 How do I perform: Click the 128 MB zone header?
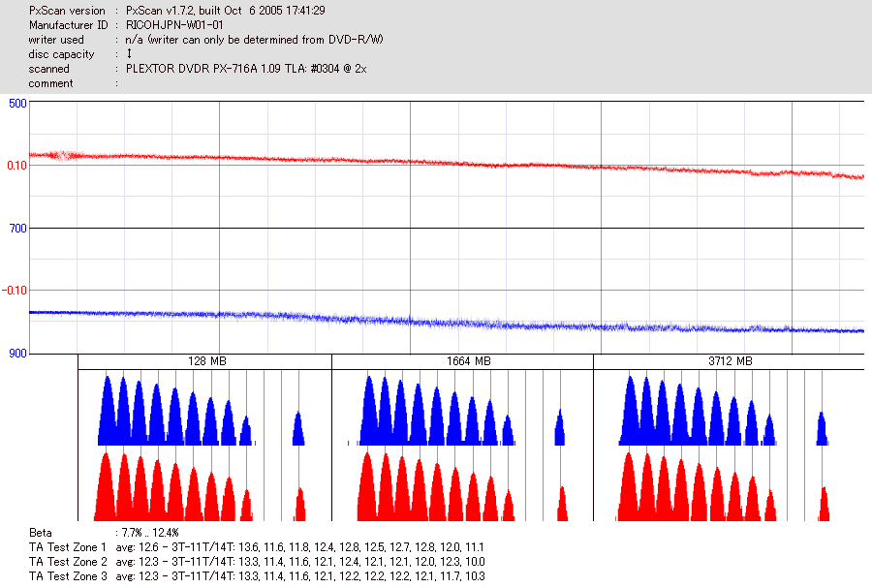pos(205,361)
